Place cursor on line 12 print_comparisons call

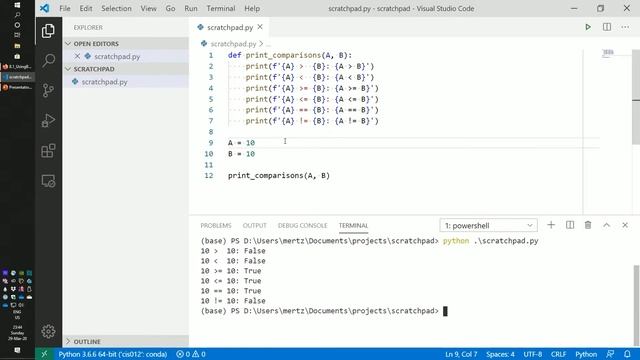[279, 176]
